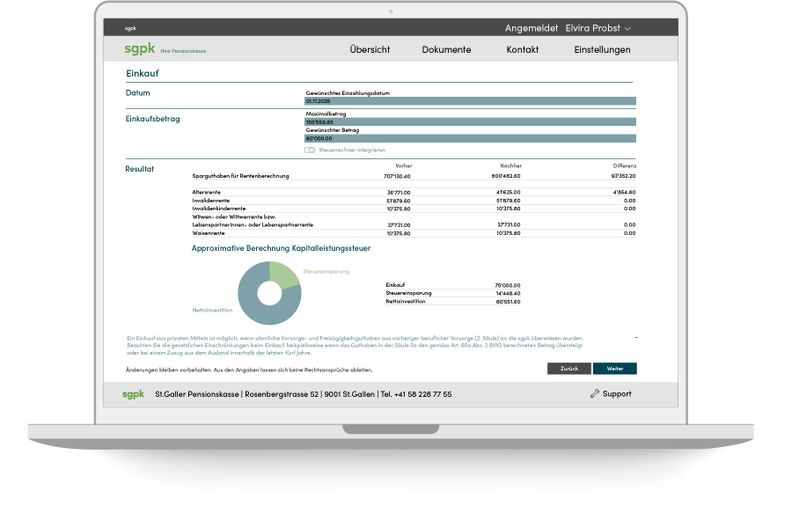Open the Kontakt page
Image resolution: width=792 pixels, height=528 pixels.
[522, 50]
